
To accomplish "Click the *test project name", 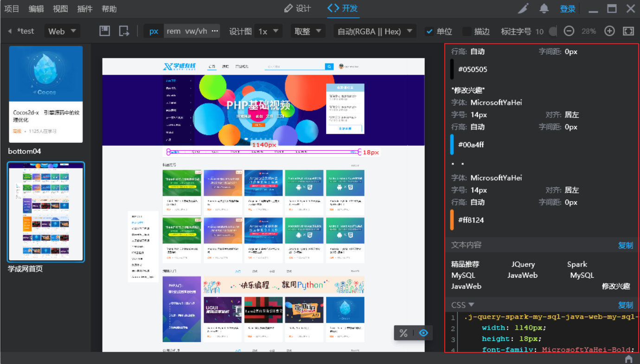I will [x=26, y=31].
